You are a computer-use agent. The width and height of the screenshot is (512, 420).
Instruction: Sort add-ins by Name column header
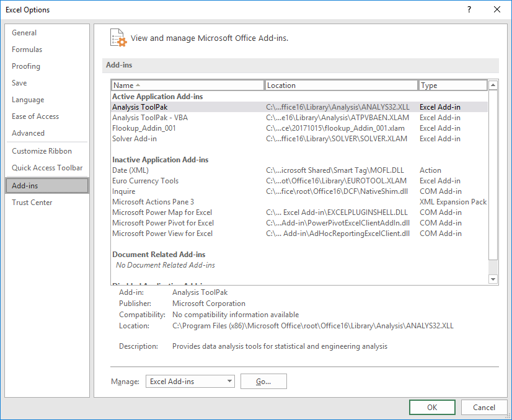[188, 85]
